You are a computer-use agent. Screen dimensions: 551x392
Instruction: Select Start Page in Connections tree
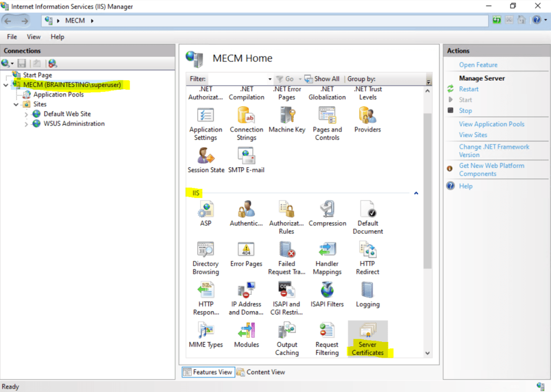click(37, 75)
